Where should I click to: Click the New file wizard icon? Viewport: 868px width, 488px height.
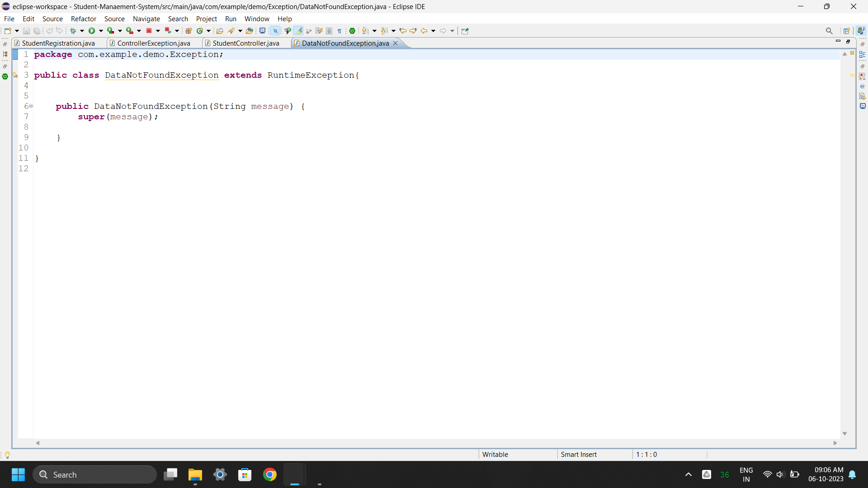pyautogui.click(x=8, y=31)
